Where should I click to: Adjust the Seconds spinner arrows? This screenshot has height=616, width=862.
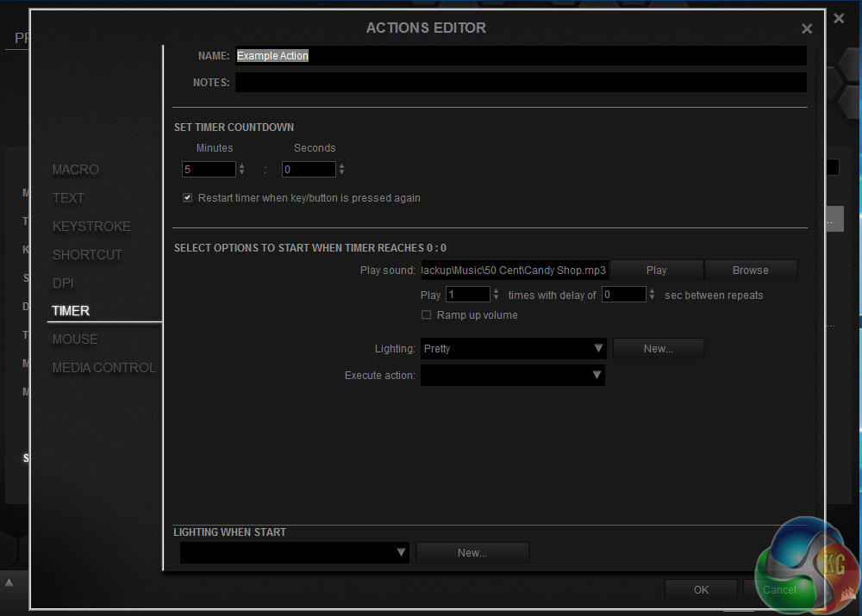pyautogui.click(x=342, y=169)
